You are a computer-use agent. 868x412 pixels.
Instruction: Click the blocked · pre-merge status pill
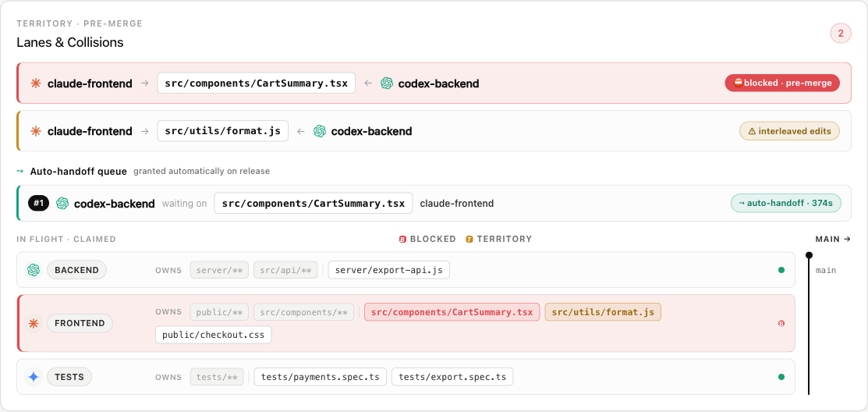coord(782,83)
